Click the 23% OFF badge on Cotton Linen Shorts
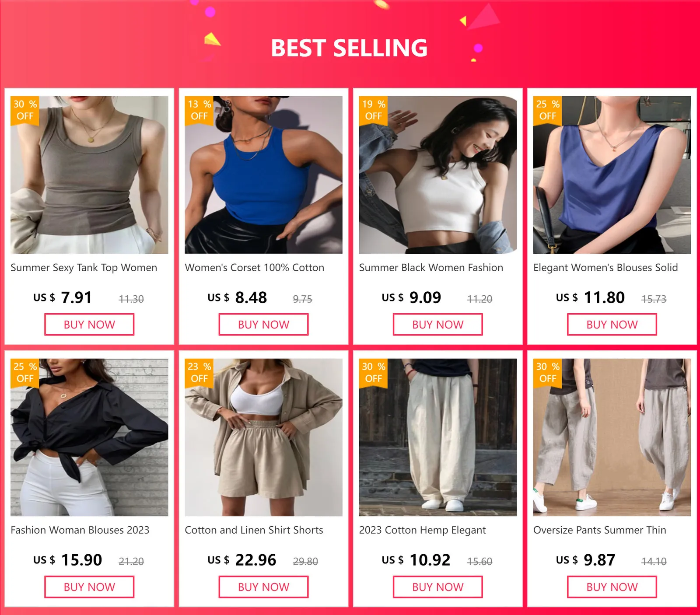 tap(199, 373)
